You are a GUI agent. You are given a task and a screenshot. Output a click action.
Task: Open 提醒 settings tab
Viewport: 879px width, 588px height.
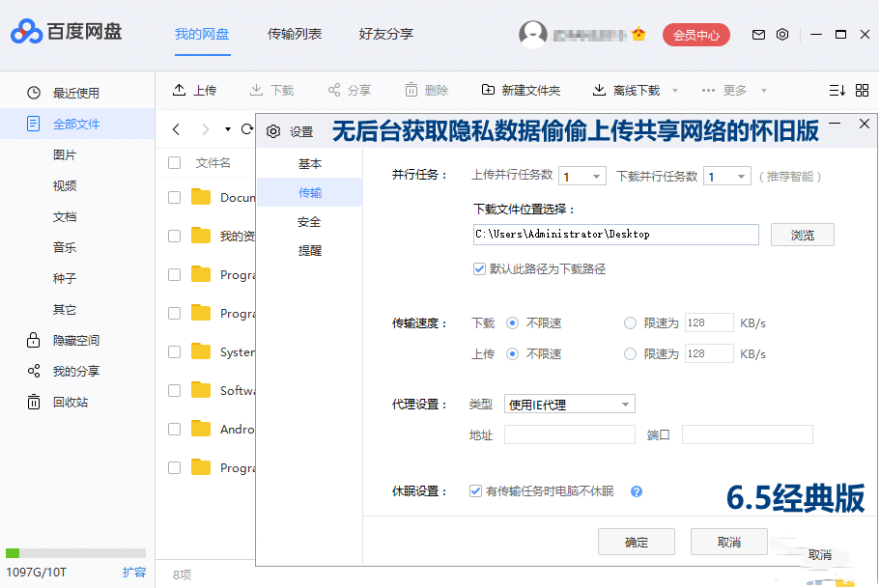310,251
